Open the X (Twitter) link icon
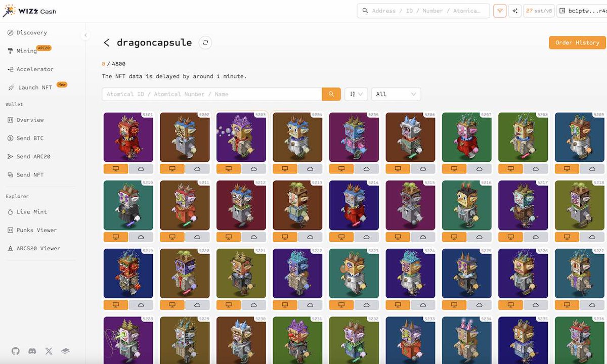The height and width of the screenshot is (364, 607). click(49, 351)
